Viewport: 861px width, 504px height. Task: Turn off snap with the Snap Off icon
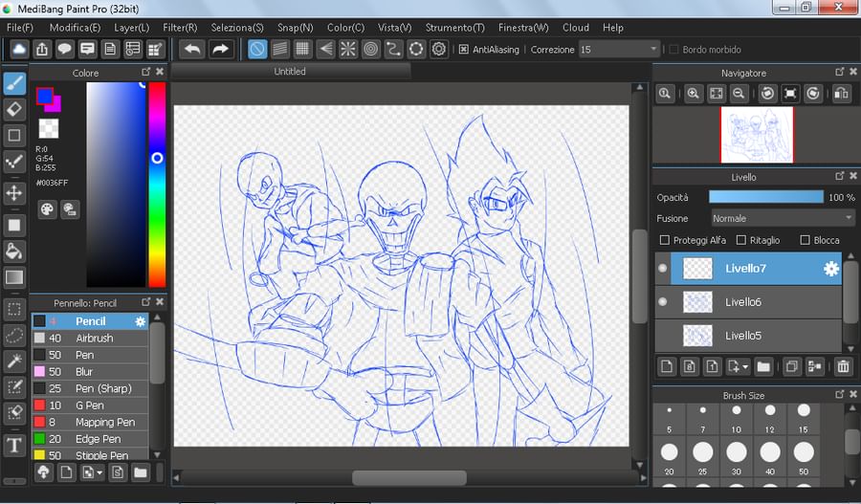click(257, 50)
